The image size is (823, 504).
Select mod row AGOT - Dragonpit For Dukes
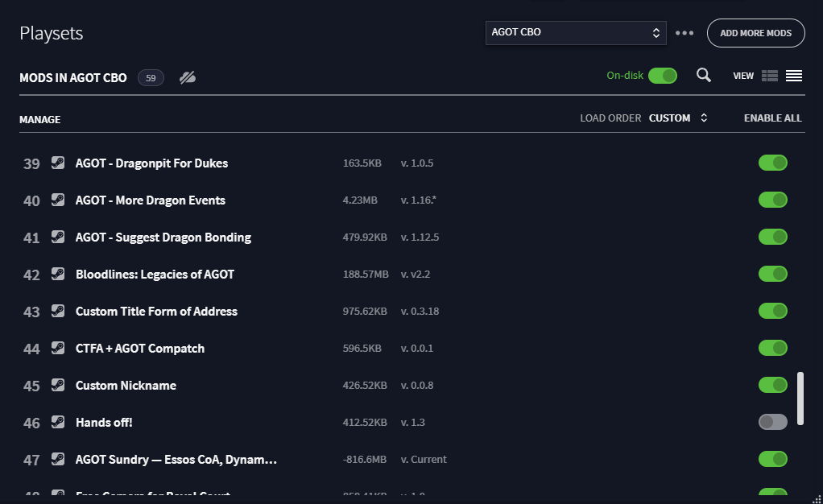412,163
